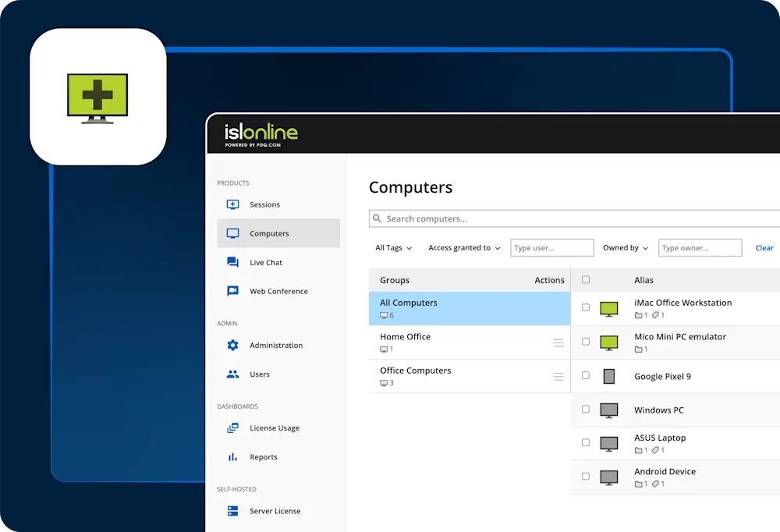Image resolution: width=780 pixels, height=532 pixels.
Task: Click the Type user input field
Action: (552, 248)
